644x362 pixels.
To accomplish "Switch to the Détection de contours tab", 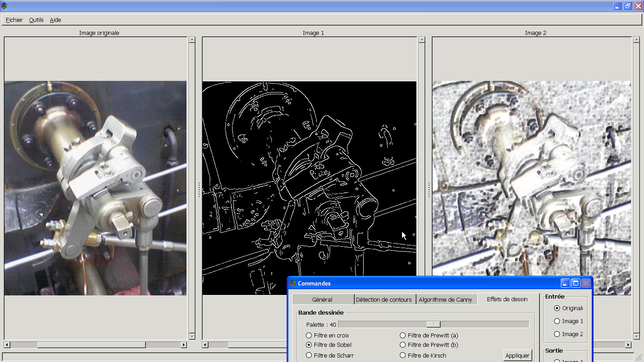I will [x=384, y=299].
